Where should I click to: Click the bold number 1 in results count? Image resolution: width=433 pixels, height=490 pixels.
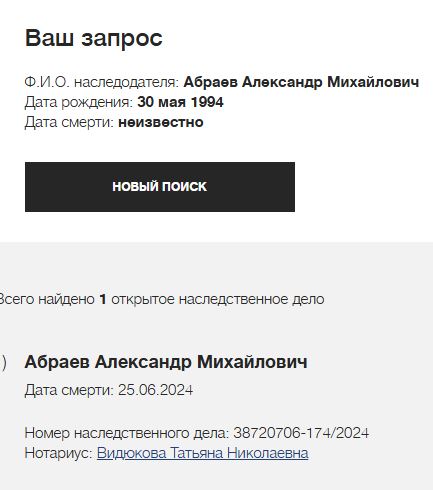tap(103, 299)
